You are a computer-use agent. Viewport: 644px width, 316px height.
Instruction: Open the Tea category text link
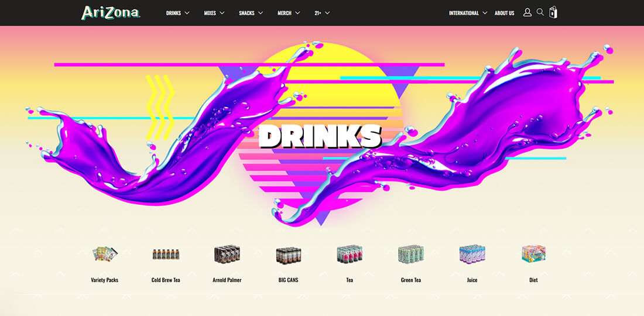coord(350,280)
